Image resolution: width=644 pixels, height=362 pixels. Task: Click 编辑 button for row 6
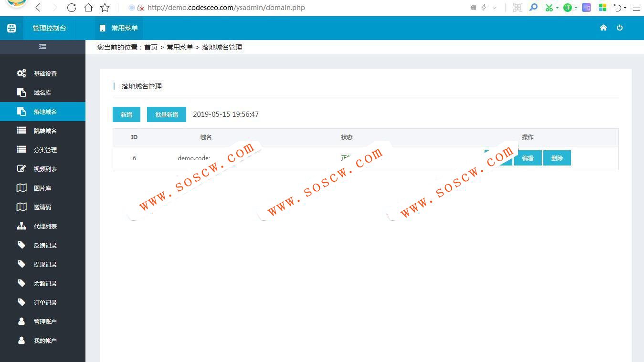point(528,158)
